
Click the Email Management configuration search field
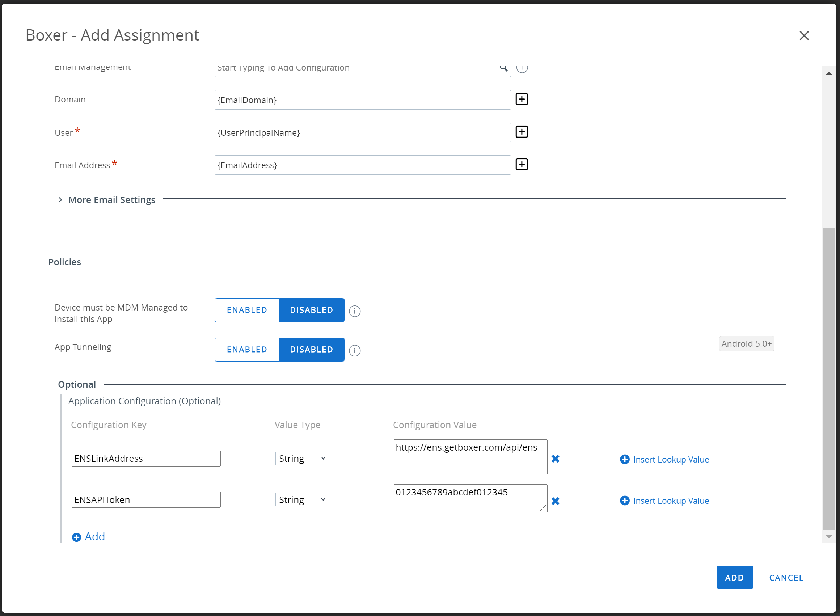[362, 71]
